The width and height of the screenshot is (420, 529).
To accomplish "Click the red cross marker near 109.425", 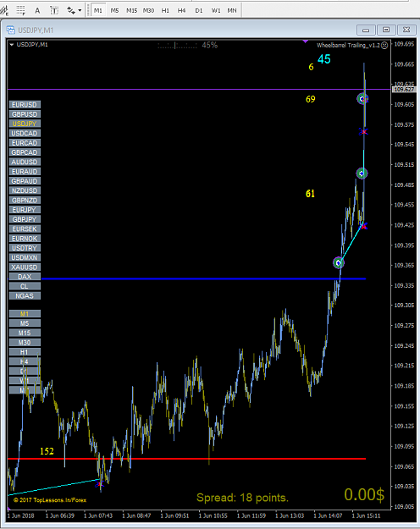I will coord(364,226).
